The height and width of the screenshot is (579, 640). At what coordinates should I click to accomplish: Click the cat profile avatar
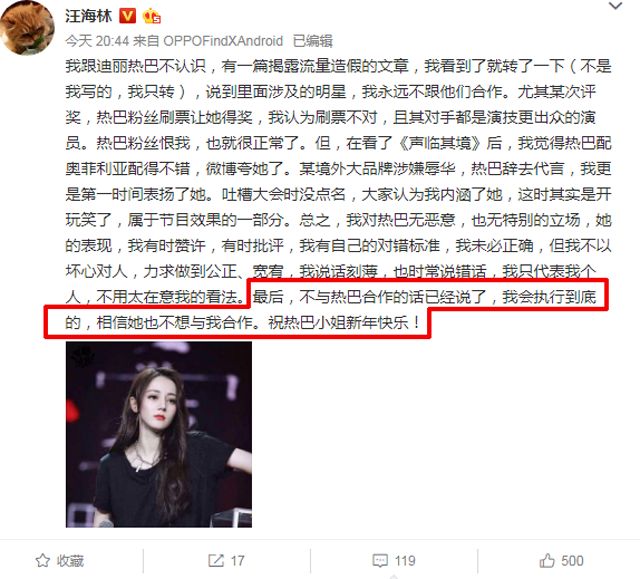[x=27, y=28]
